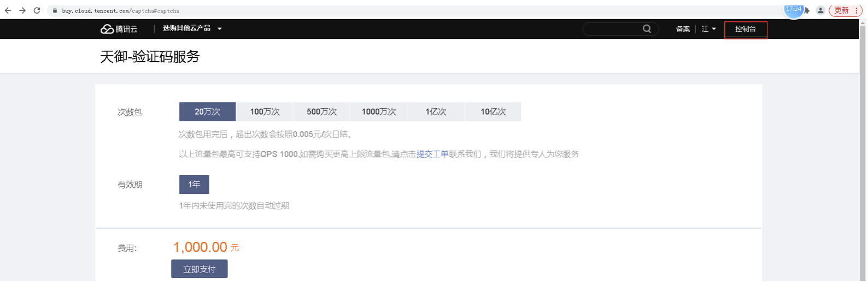Click the 1,000.00 price amount

(200, 247)
